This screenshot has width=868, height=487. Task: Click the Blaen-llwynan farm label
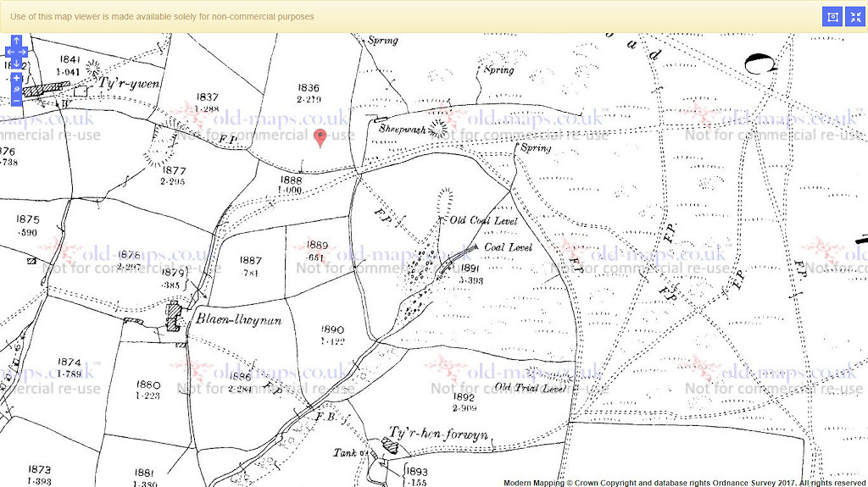pyautogui.click(x=238, y=320)
